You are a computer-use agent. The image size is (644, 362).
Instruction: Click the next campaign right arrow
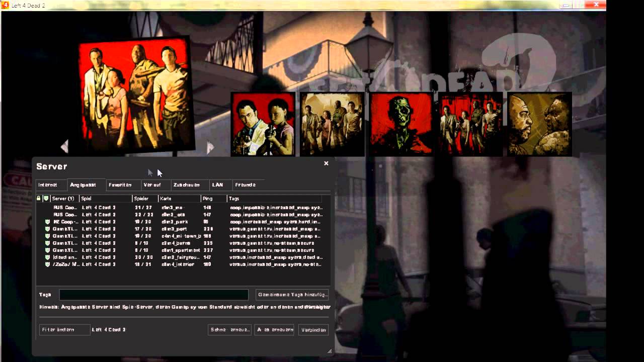click(x=210, y=147)
